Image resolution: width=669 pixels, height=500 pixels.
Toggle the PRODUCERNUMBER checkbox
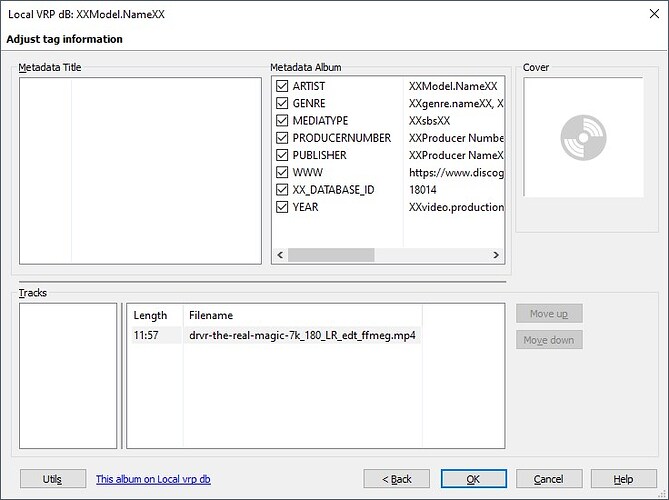282,138
